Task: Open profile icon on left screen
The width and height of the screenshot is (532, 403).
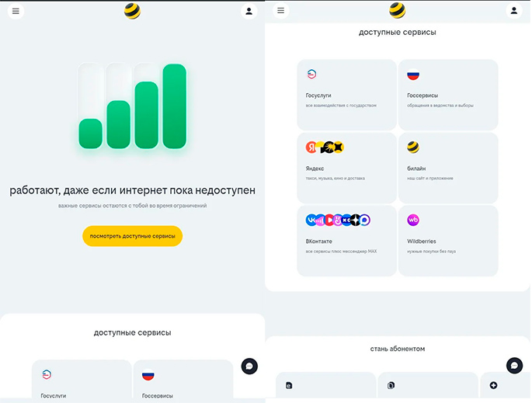Action: click(x=249, y=11)
